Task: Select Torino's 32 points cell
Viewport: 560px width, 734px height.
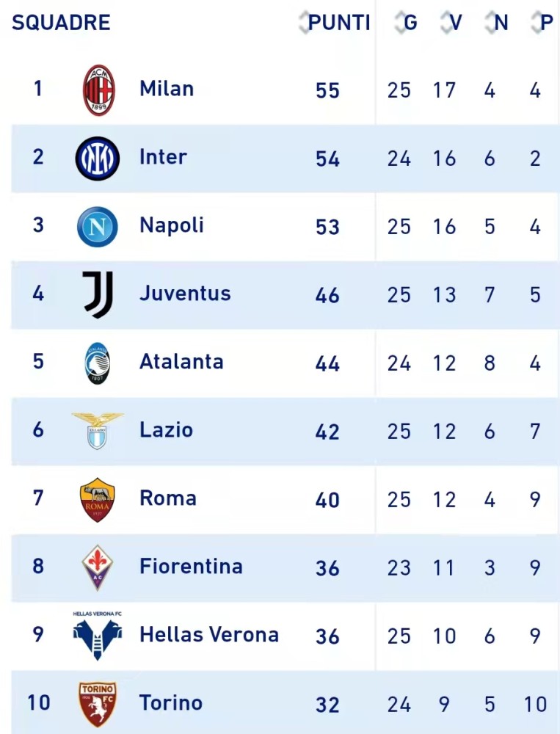Action: pyautogui.click(x=327, y=705)
